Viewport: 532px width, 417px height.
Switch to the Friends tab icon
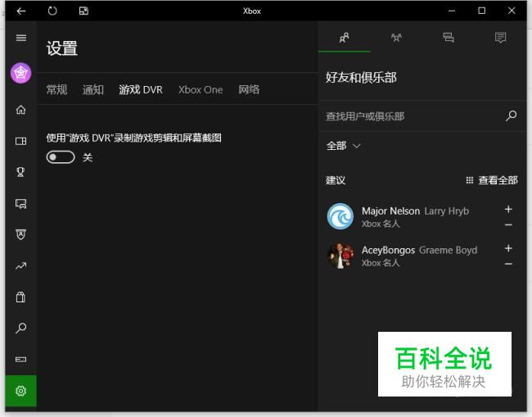[344, 38]
